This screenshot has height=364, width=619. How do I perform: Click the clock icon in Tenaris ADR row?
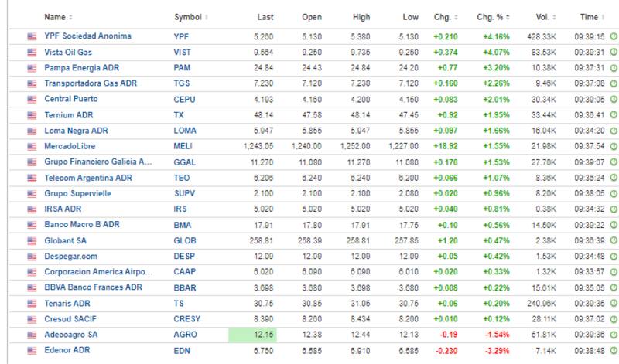point(613,304)
